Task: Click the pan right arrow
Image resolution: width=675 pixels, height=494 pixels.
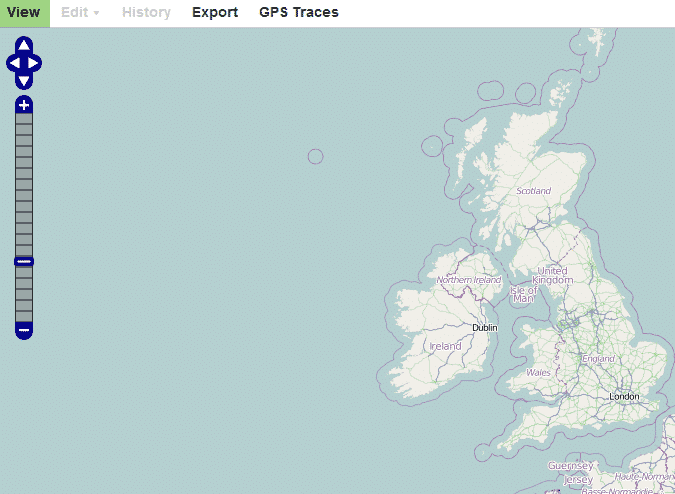Action: (35, 63)
